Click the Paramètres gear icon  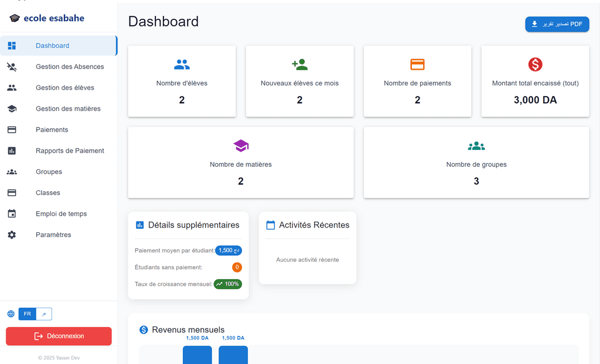(12, 235)
